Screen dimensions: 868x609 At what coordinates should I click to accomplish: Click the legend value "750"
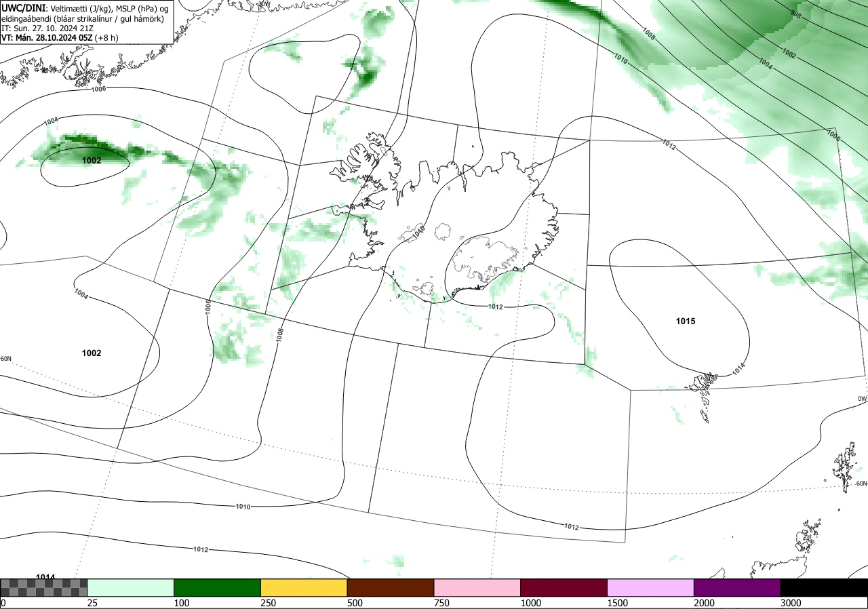tap(442, 603)
